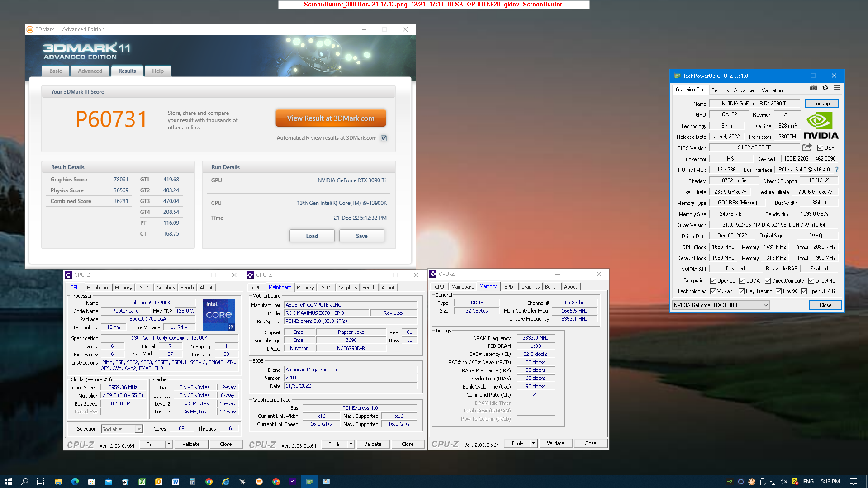
Task: Toggle the DirectML checkbox
Action: point(811,281)
